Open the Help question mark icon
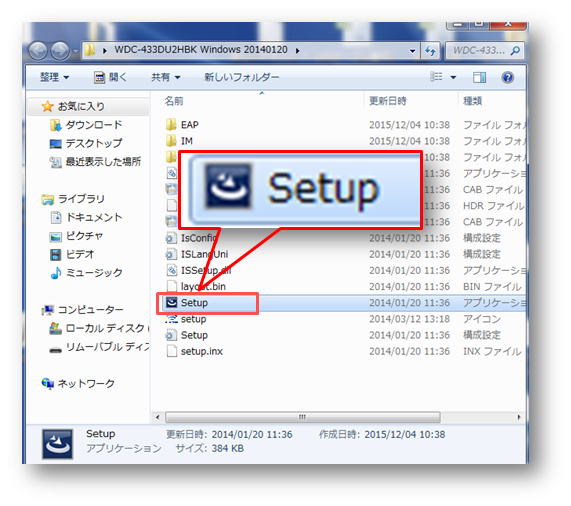Viewport: 571px width, 506px height. pyautogui.click(x=507, y=77)
